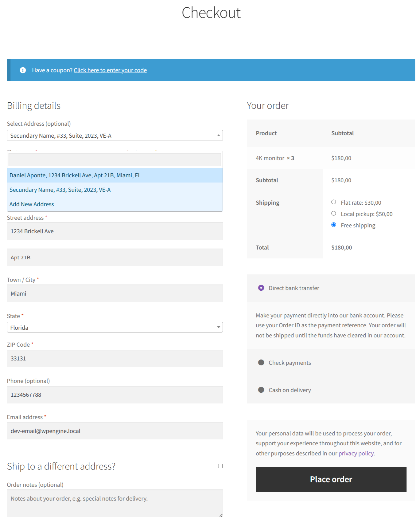Click the Street address field

pos(115,231)
